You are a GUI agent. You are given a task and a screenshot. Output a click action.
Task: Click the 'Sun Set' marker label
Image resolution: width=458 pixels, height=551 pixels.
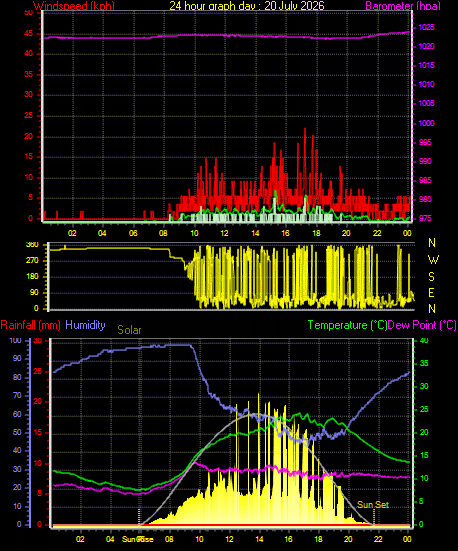(x=373, y=505)
